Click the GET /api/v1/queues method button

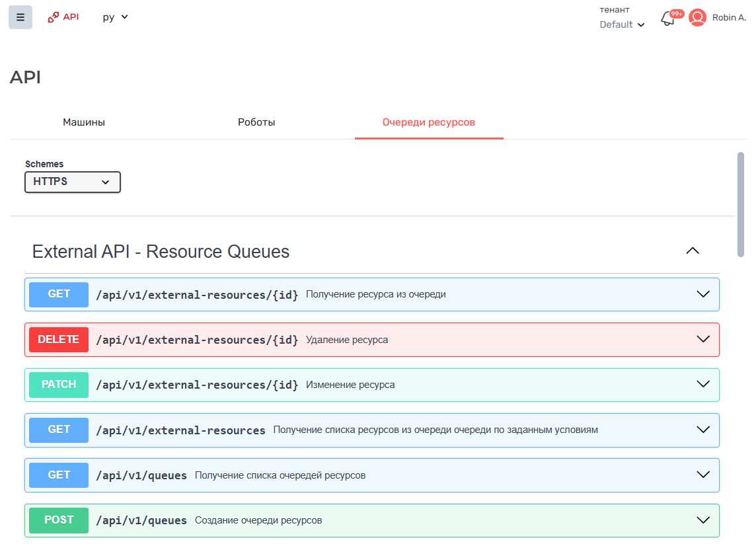point(59,475)
